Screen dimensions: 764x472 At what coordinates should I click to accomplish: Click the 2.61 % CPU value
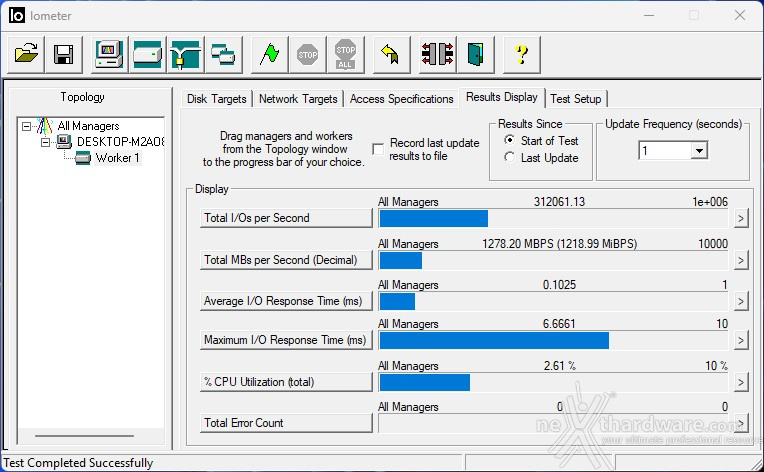click(x=559, y=366)
